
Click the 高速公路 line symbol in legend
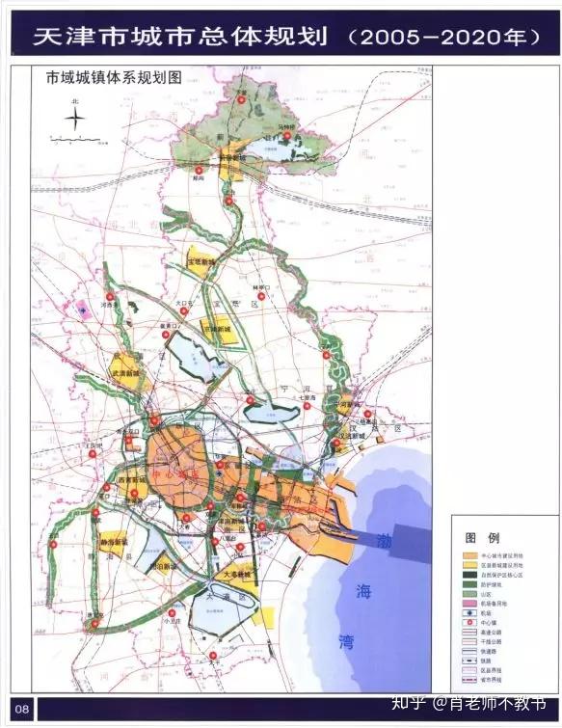point(470,633)
